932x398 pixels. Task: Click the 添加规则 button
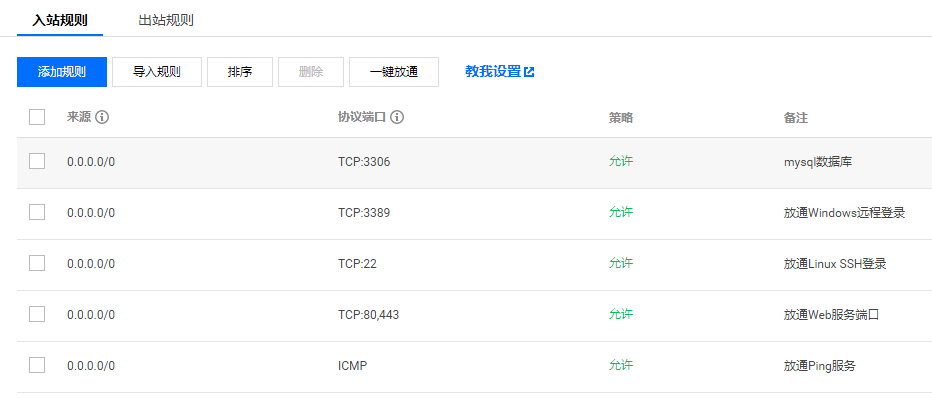62,72
